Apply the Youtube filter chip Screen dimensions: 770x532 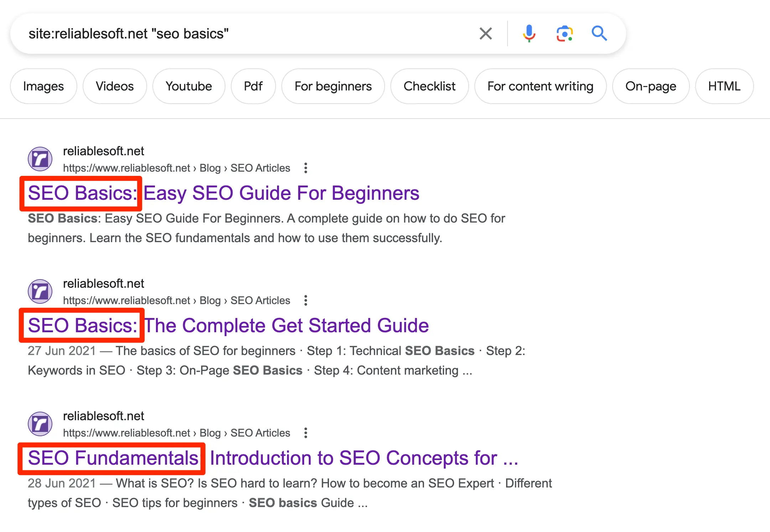click(x=189, y=87)
